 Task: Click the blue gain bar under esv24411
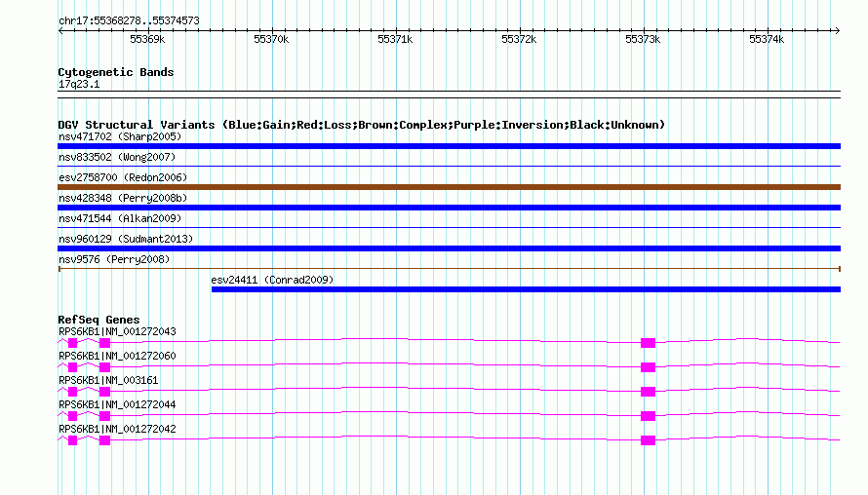tap(526, 289)
